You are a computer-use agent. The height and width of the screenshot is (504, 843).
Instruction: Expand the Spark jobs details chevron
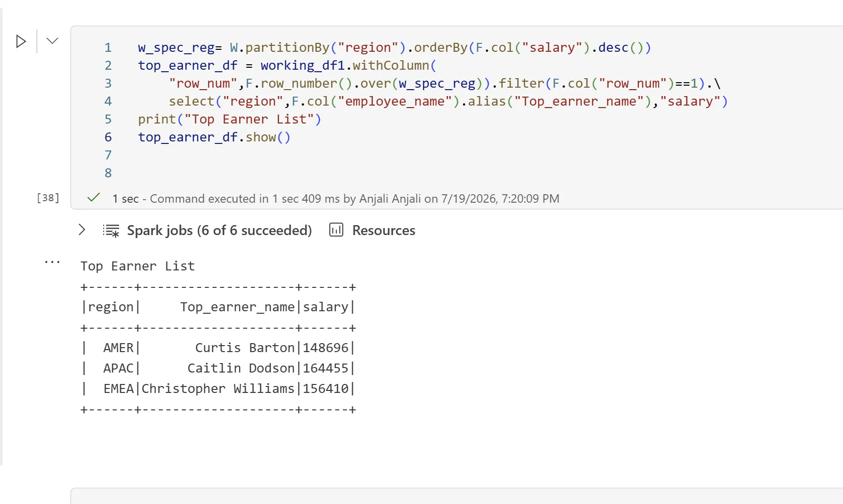(82, 230)
